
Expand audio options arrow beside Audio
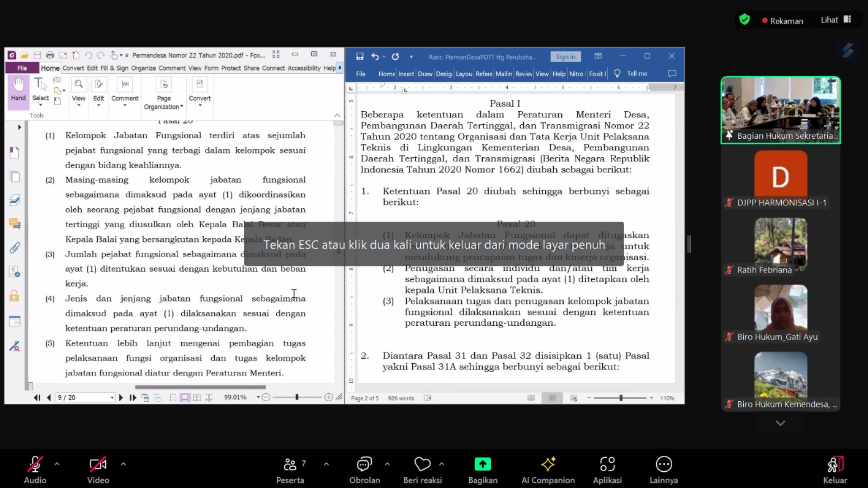coord(57,464)
